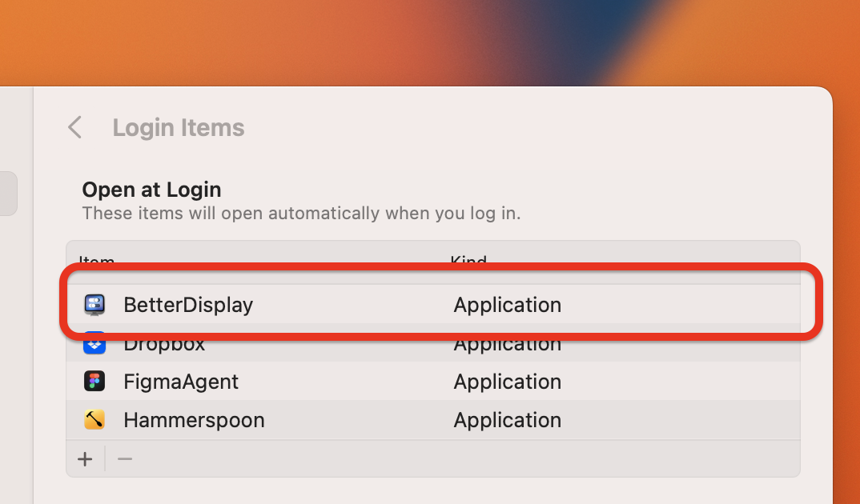Click the blue monitor icon beside BetterDisplay
Viewport: 860px width, 504px height.
94,305
